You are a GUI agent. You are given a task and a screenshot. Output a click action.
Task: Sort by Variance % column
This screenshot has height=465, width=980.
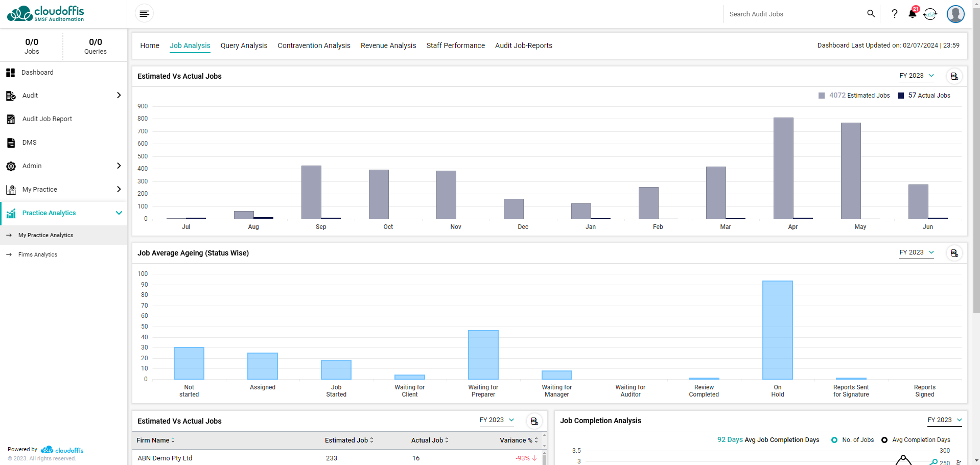519,440
